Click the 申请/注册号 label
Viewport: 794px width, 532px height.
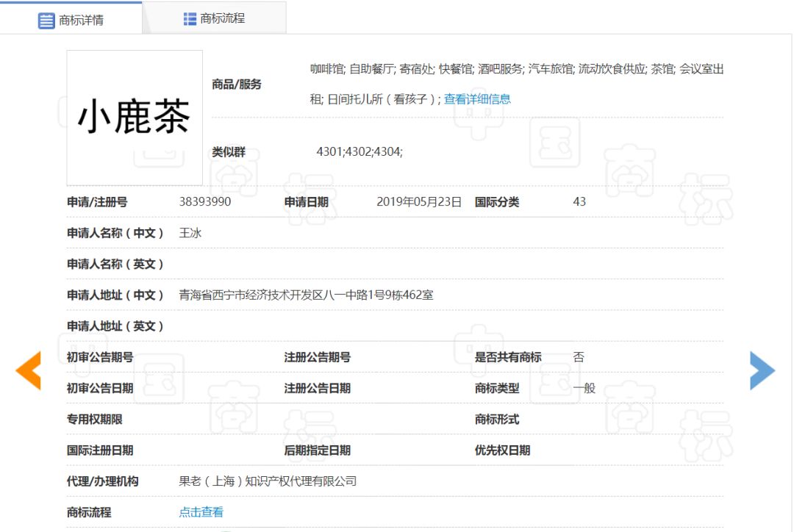tap(97, 202)
